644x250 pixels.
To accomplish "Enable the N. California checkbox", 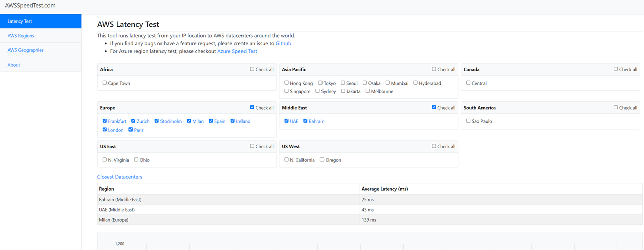I will 287,160.
